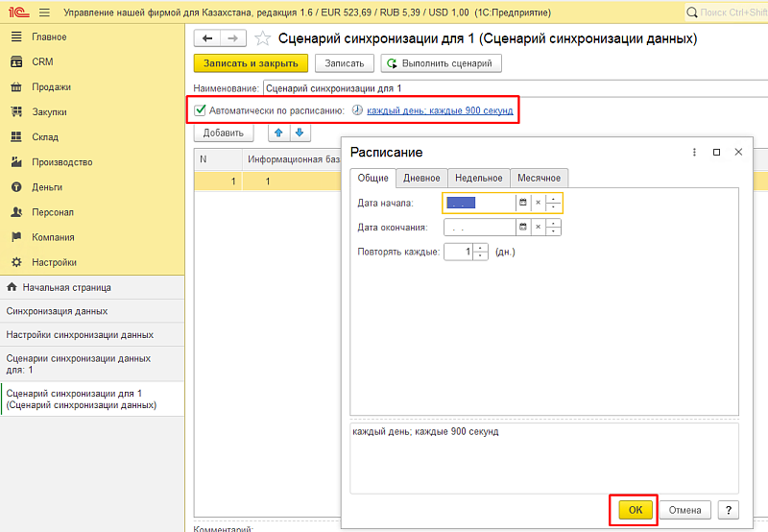Open the Месячное tab
The width and height of the screenshot is (768, 532).
click(540, 178)
